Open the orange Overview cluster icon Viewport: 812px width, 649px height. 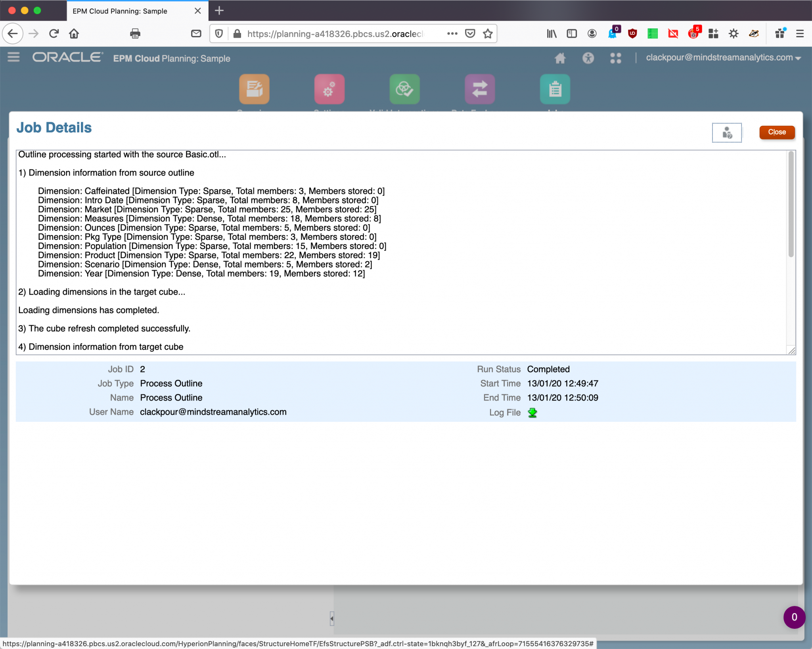[x=254, y=89]
